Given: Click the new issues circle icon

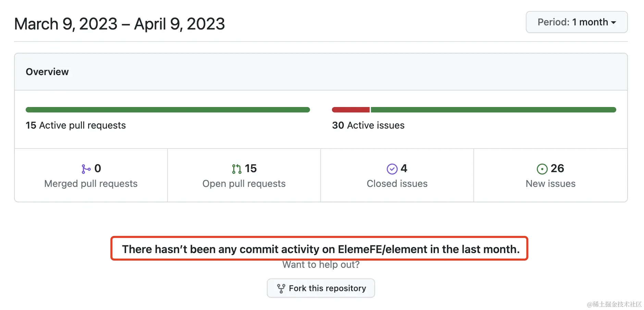Looking at the screenshot, I should pyautogui.click(x=542, y=169).
